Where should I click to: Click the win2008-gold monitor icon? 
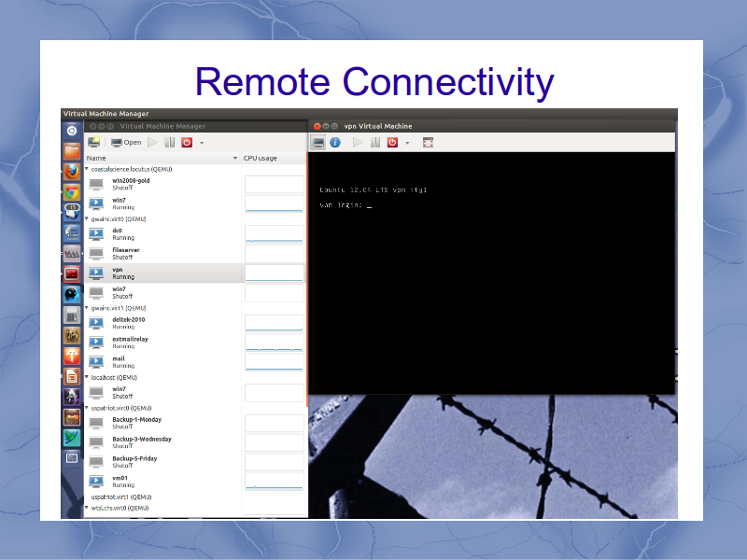[96, 184]
